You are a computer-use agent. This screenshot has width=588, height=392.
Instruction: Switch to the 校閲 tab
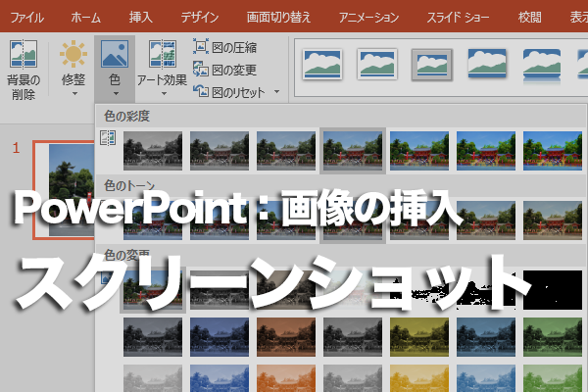[x=529, y=18]
